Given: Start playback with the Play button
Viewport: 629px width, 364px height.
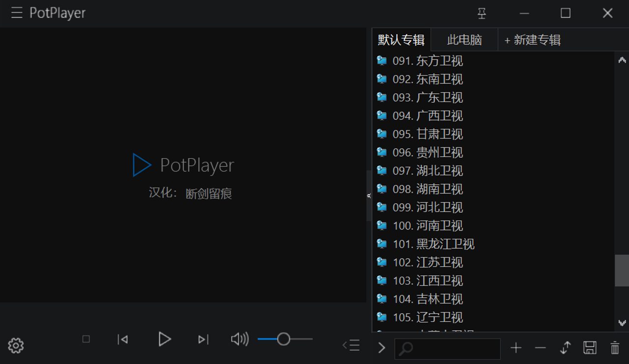Looking at the screenshot, I should pyautogui.click(x=165, y=339).
